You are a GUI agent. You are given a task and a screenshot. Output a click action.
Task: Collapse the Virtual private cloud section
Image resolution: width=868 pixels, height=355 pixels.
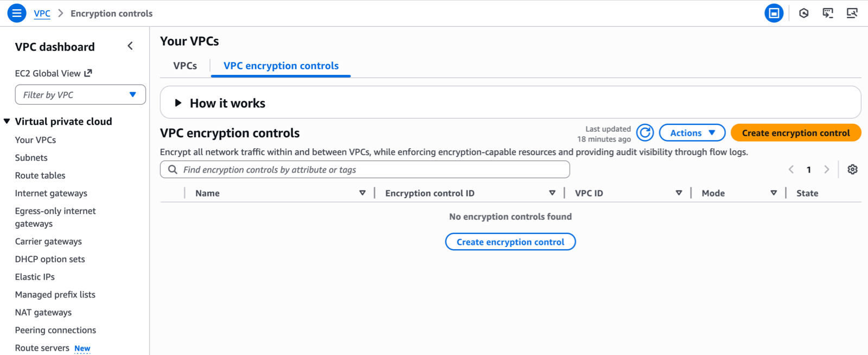click(7, 122)
